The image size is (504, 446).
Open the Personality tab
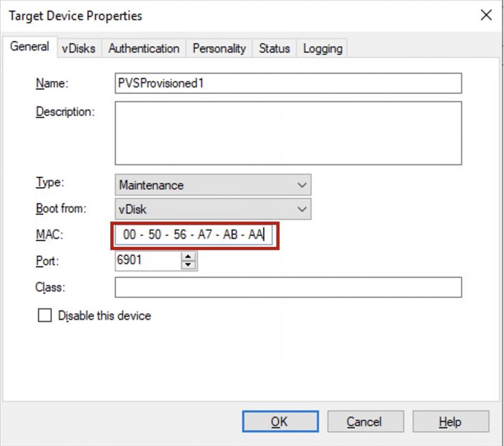tap(219, 49)
